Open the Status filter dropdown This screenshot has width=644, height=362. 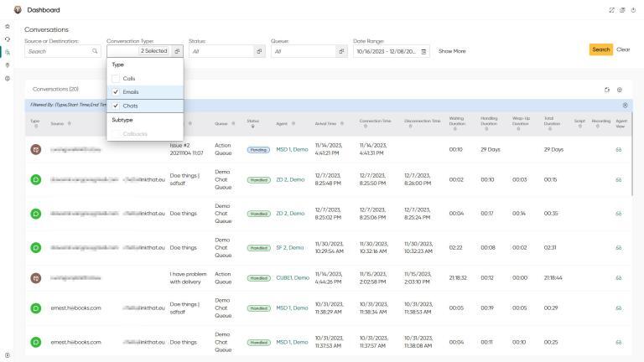coord(259,51)
